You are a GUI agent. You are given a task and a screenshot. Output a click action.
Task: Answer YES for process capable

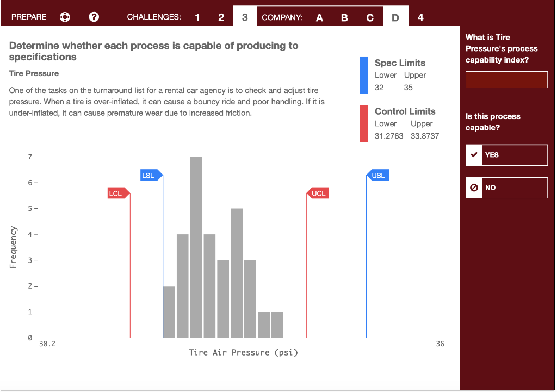(506, 155)
